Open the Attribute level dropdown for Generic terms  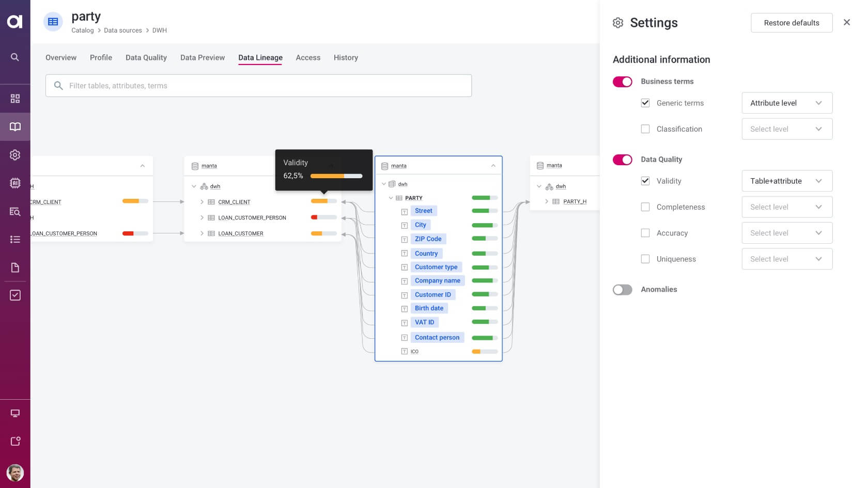[786, 103]
